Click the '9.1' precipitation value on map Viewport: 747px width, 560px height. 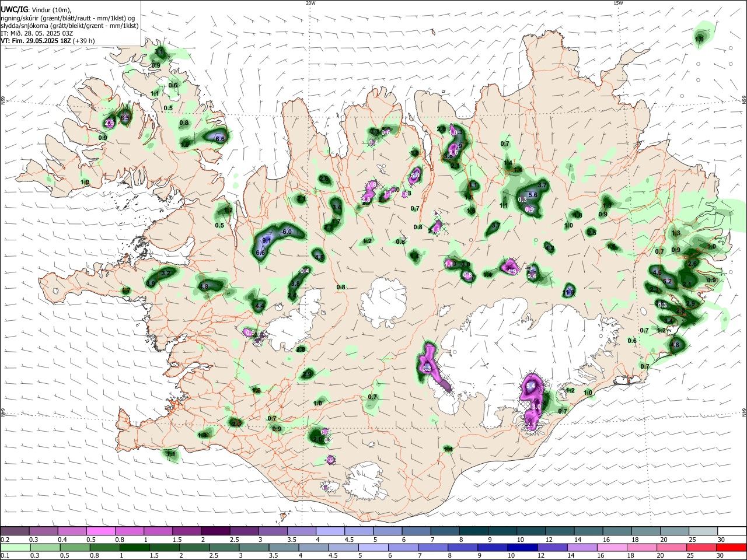(x=267, y=240)
